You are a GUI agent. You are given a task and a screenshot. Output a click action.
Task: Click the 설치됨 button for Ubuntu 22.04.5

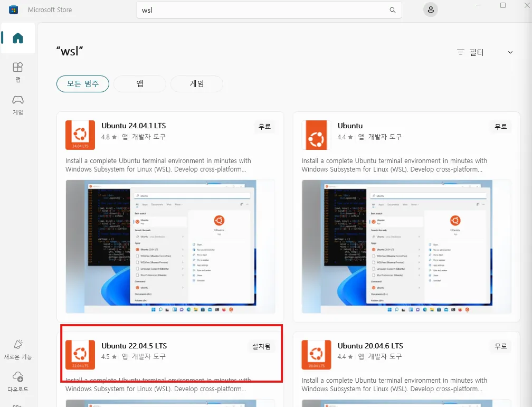coord(262,346)
